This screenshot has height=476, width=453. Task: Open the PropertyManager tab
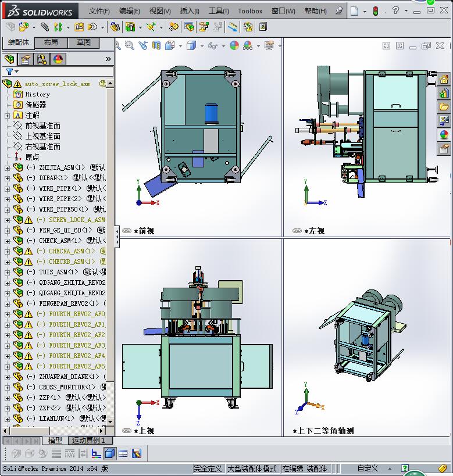[x=26, y=59]
